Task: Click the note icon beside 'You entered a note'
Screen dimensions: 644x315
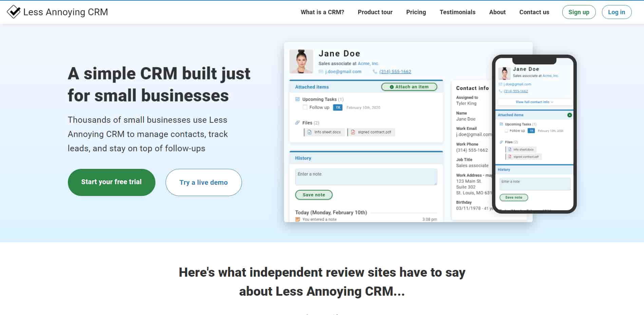Action: [x=298, y=219]
